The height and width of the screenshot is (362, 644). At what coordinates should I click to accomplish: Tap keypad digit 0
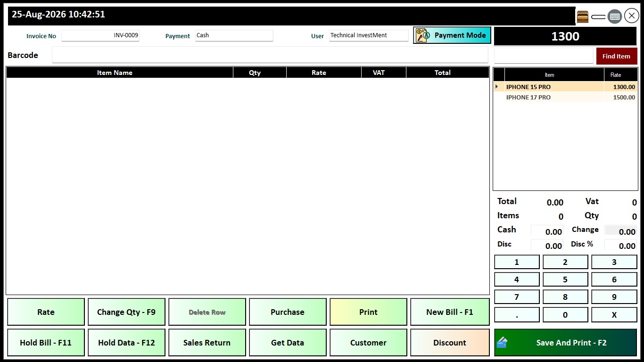pyautogui.click(x=565, y=315)
